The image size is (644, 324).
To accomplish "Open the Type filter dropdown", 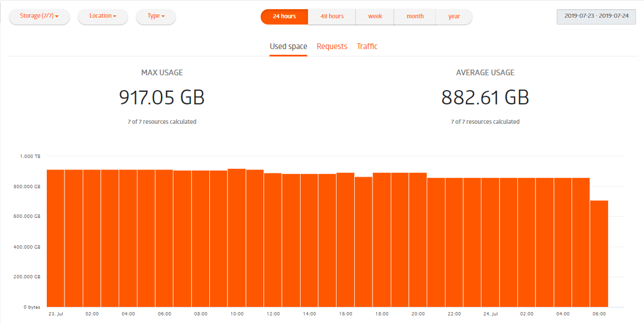I will click(156, 16).
